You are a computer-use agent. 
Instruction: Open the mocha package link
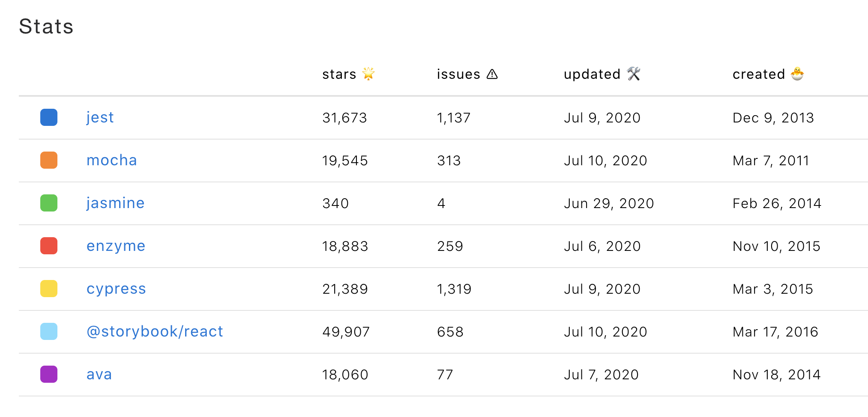pos(112,160)
